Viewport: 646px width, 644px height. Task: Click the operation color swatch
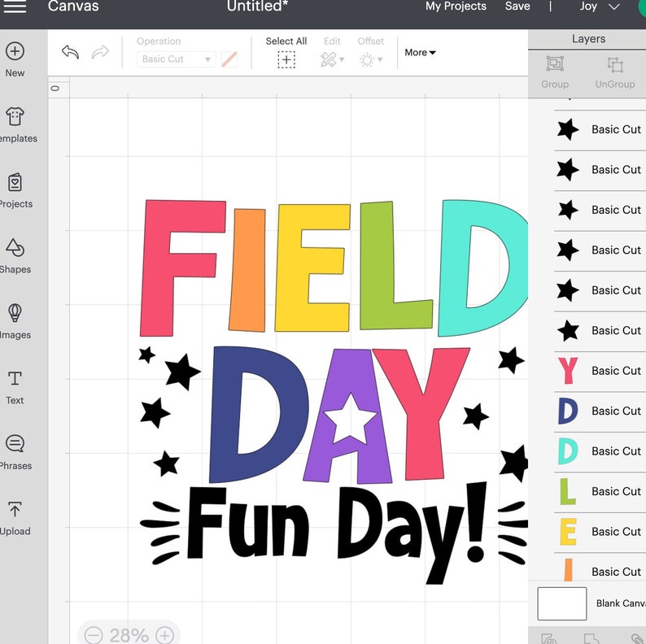tap(229, 59)
